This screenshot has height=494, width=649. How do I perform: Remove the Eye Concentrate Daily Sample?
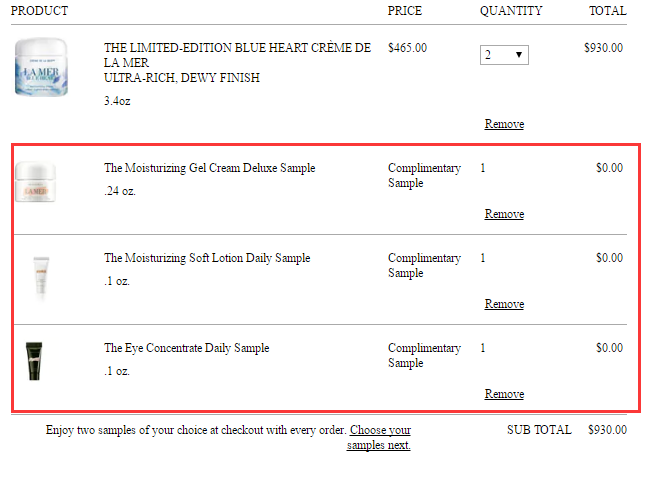tap(504, 394)
